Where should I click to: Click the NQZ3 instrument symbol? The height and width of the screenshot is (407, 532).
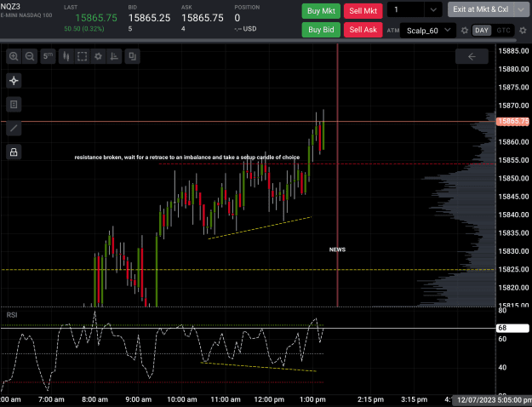tap(10, 7)
